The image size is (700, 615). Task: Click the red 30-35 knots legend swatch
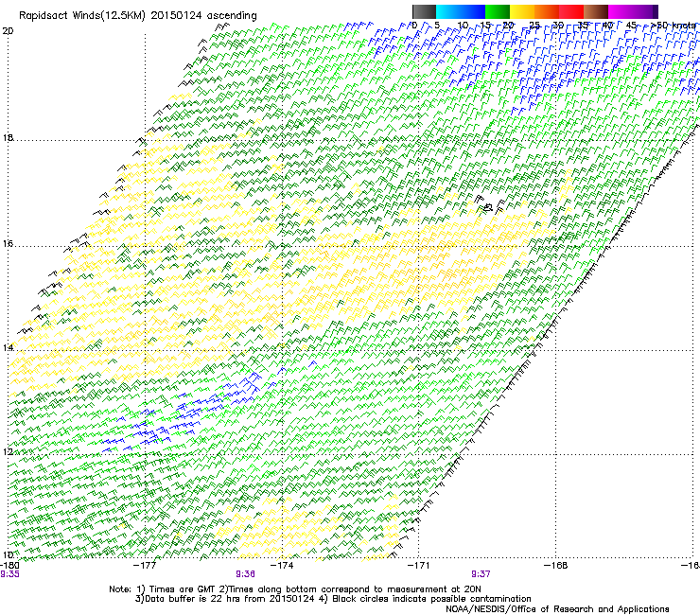click(x=571, y=11)
